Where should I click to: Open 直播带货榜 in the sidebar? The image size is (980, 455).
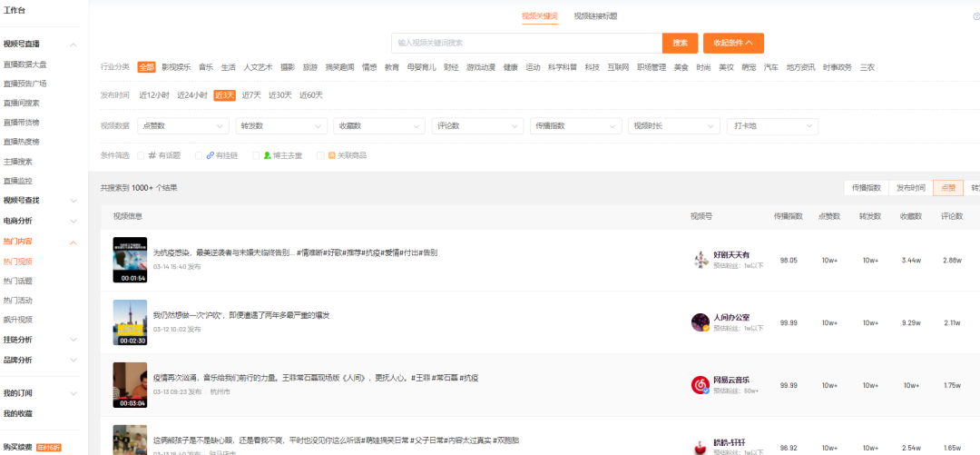click(21, 122)
